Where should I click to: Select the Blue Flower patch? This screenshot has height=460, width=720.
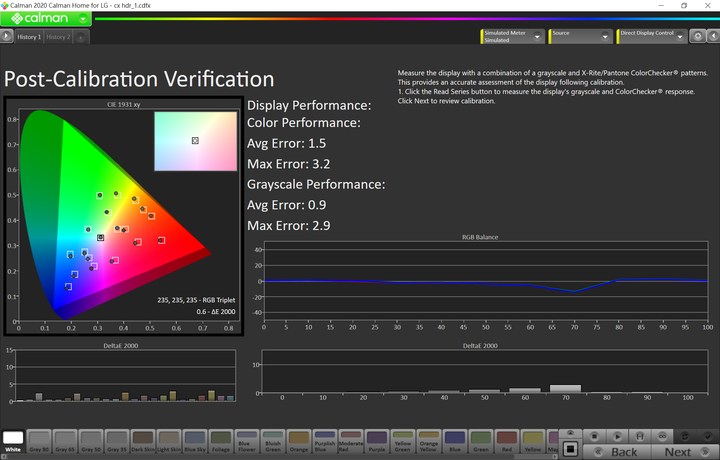[247, 442]
